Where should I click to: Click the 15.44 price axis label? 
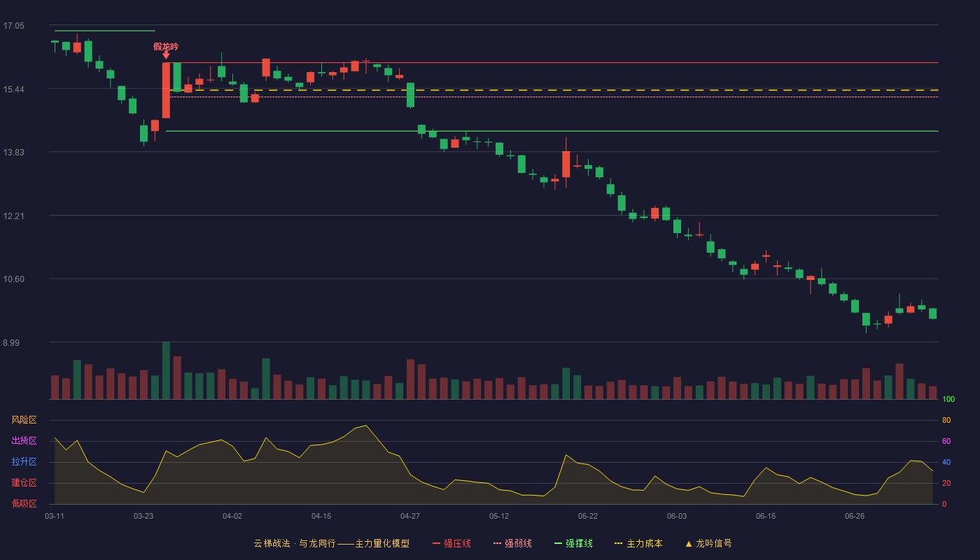tap(13, 90)
